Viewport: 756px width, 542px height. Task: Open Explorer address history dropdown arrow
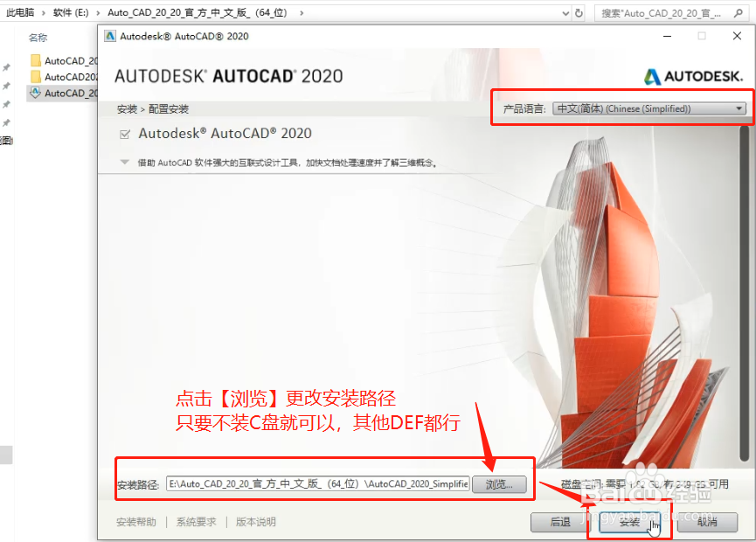(x=566, y=13)
